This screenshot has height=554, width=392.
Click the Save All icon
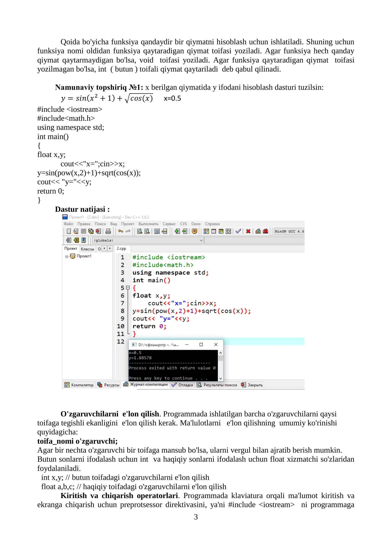91,231
